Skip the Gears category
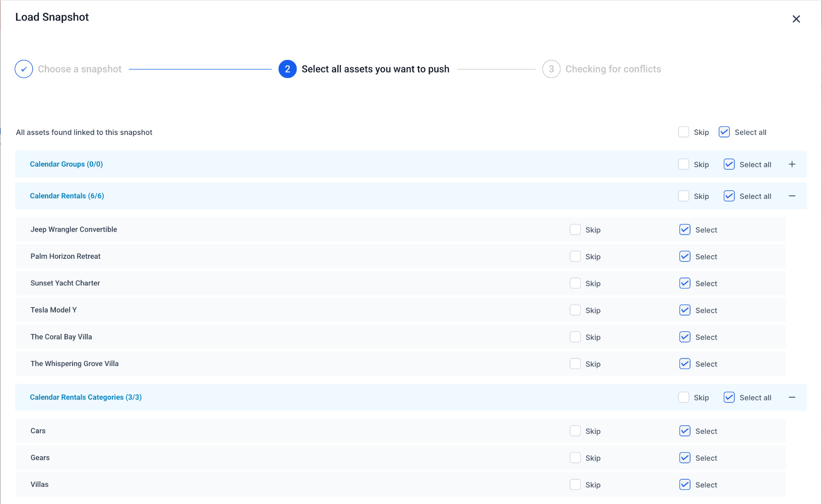The width and height of the screenshot is (822, 504). [x=575, y=458]
